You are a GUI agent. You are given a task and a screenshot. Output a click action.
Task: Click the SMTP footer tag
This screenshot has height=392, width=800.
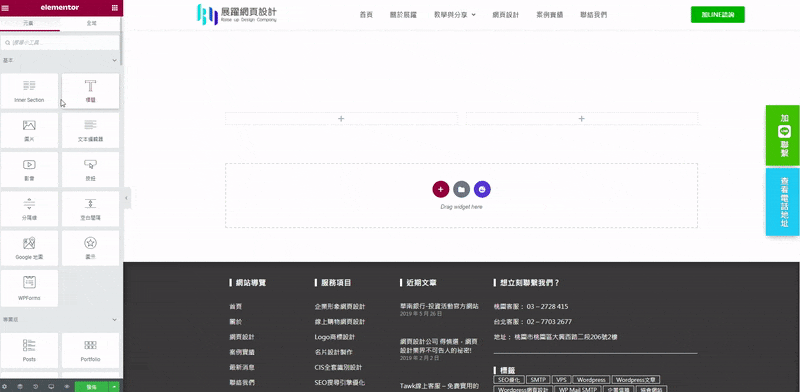point(538,380)
